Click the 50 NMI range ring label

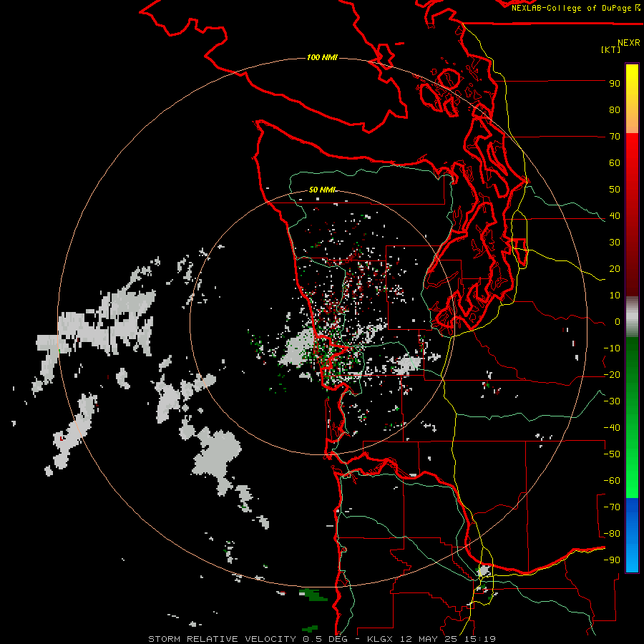pyautogui.click(x=322, y=190)
